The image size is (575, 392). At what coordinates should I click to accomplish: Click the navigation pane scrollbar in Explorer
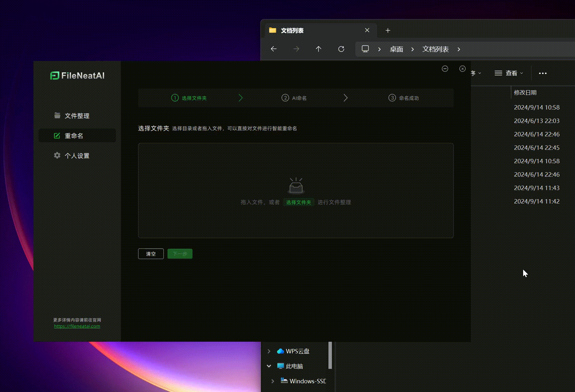coord(330,355)
